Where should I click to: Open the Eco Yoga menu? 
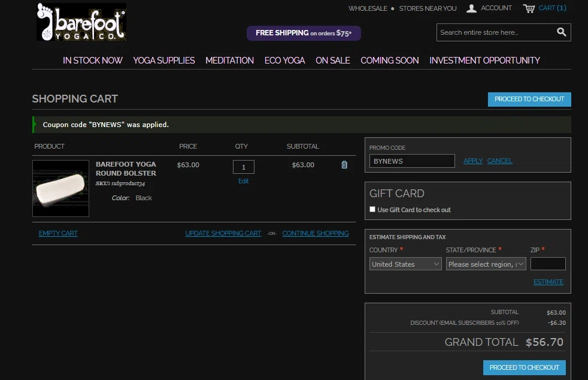284,61
